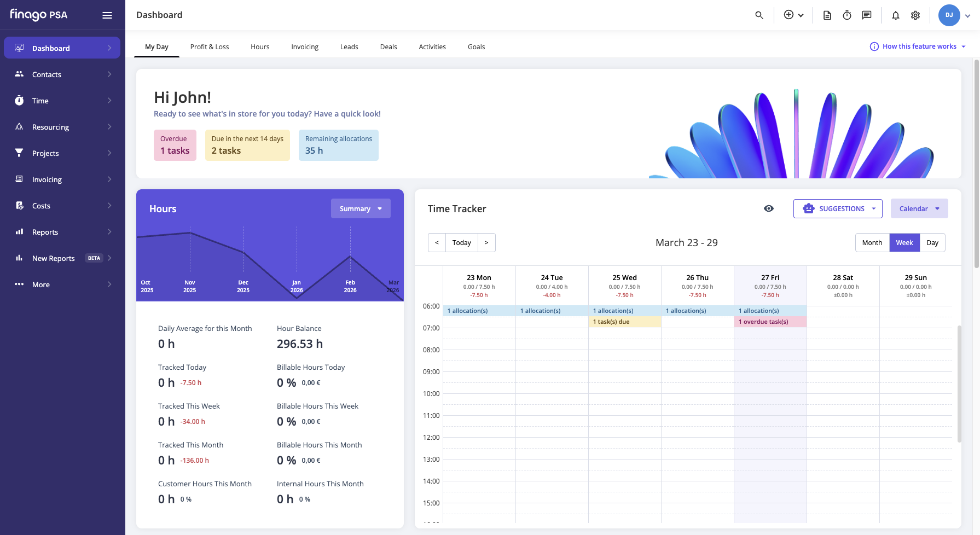Viewport: 980px width, 535px height.
Task: Open the Summary dropdown in Hours card
Action: (x=361, y=208)
